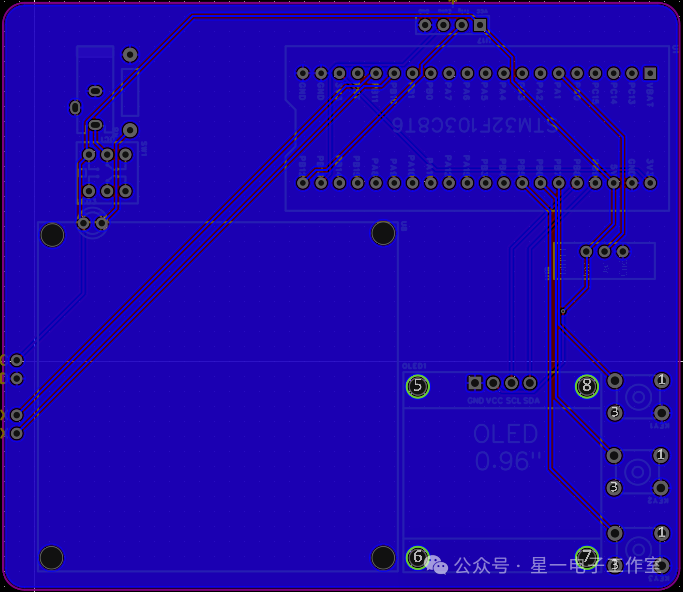
Task: Select pad 3 of the KEY1 button
Action: pyautogui.click(x=615, y=412)
